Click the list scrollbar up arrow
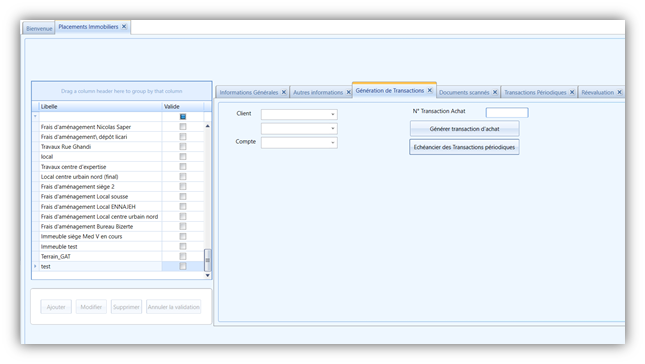645x364 pixels. click(x=207, y=126)
